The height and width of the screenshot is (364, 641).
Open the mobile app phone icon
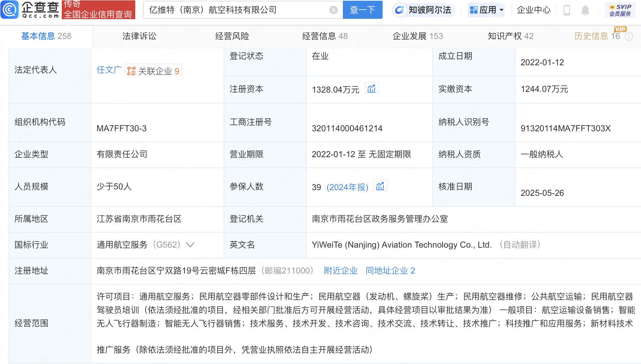pos(567,10)
